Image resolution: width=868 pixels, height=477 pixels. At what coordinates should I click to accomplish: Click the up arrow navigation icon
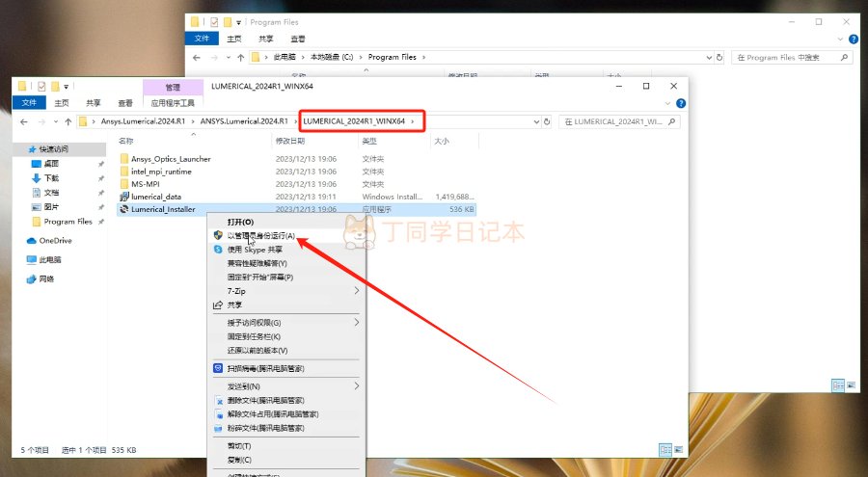coord(68,122)
